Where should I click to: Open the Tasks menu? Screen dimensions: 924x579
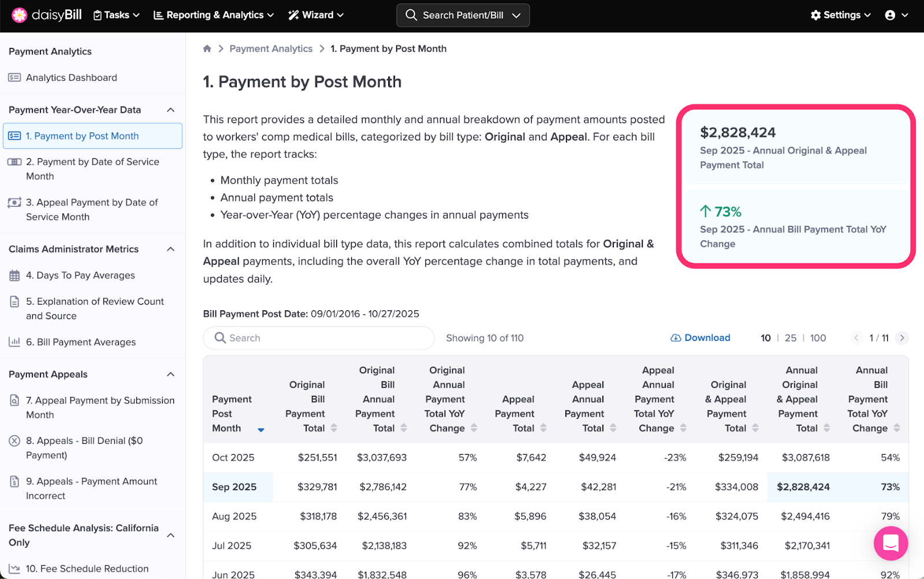(x=117, y=15)
